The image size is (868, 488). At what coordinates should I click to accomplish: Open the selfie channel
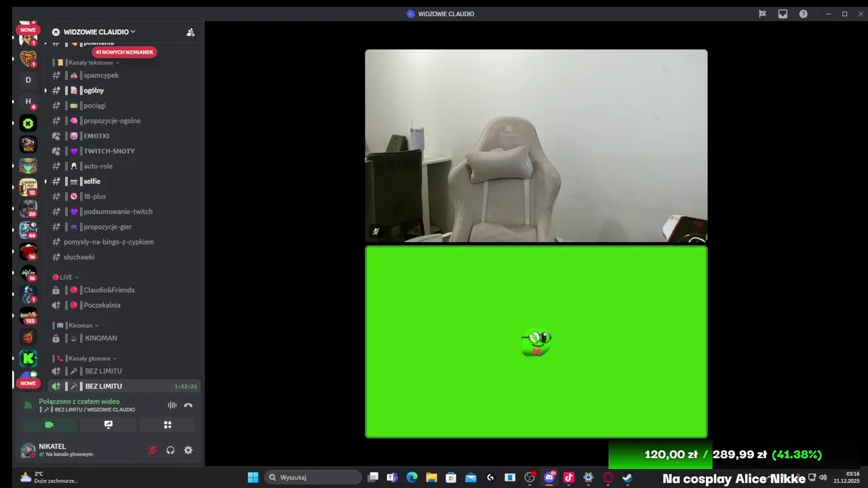click(125, 181)
